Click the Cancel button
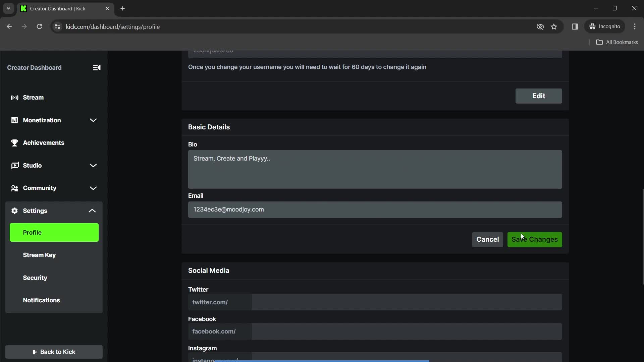 pos(487,239)
